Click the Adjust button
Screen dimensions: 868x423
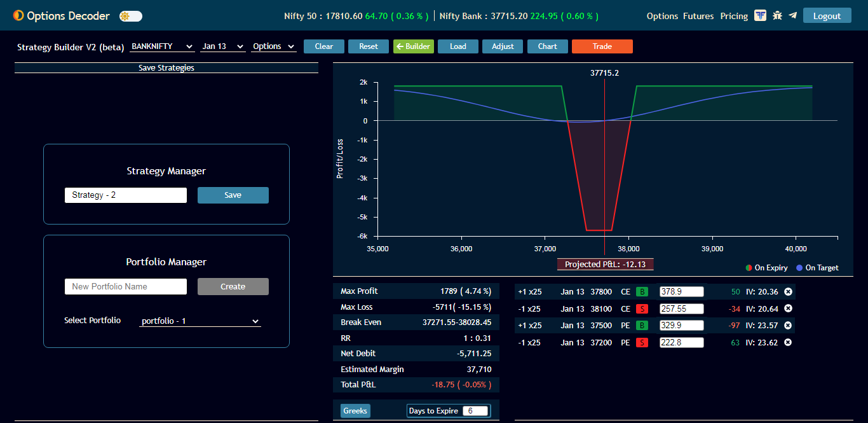point(503,46)
